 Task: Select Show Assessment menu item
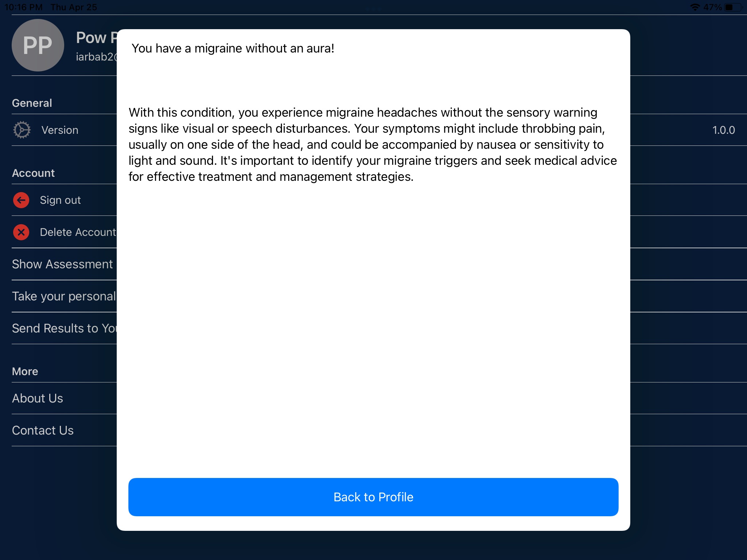[x=62, y=264]
